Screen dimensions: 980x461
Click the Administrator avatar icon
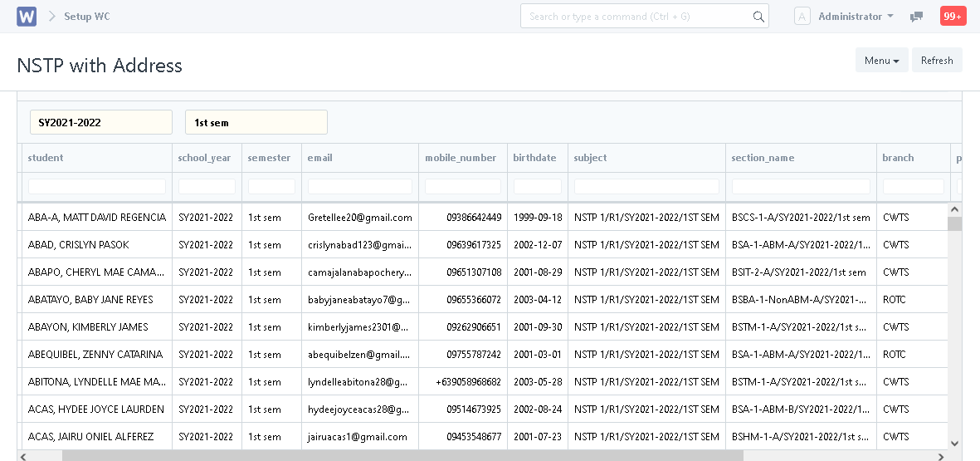pos(802,17)
